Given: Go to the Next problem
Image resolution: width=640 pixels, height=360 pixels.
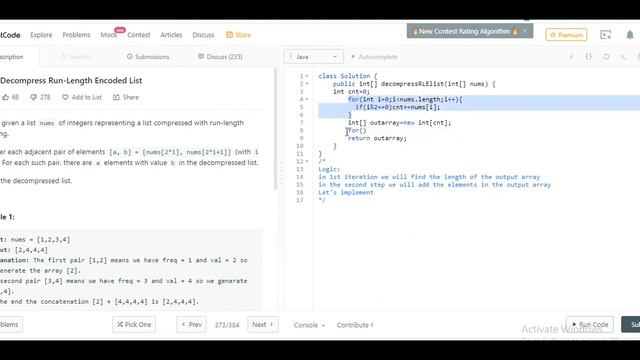Looking at the screenshot, I should click(x=263, y=324).
